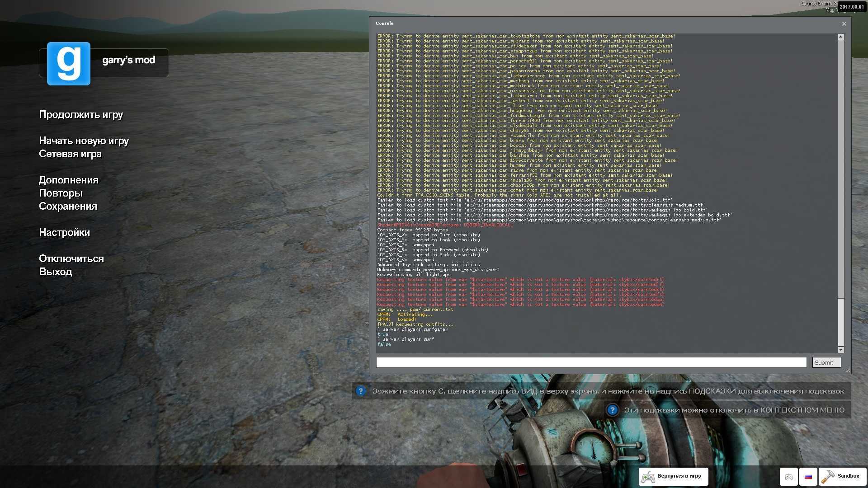This screenshot has height=488, width=868.
Task: Open Повторы demos menu
Action: [x=61, y=193]
